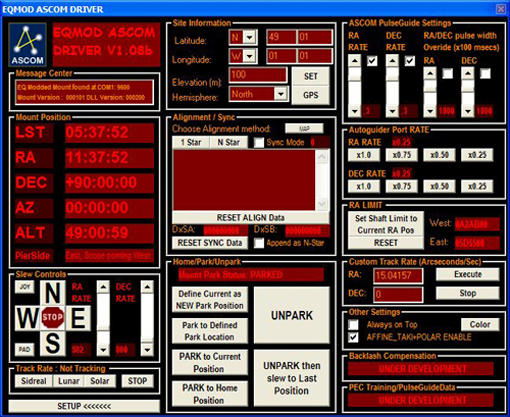Enable the PulseGuide RA RATE checkbox
Image resolution: width=510 pixels, height=417 pixels.
[x=372, y=61]
